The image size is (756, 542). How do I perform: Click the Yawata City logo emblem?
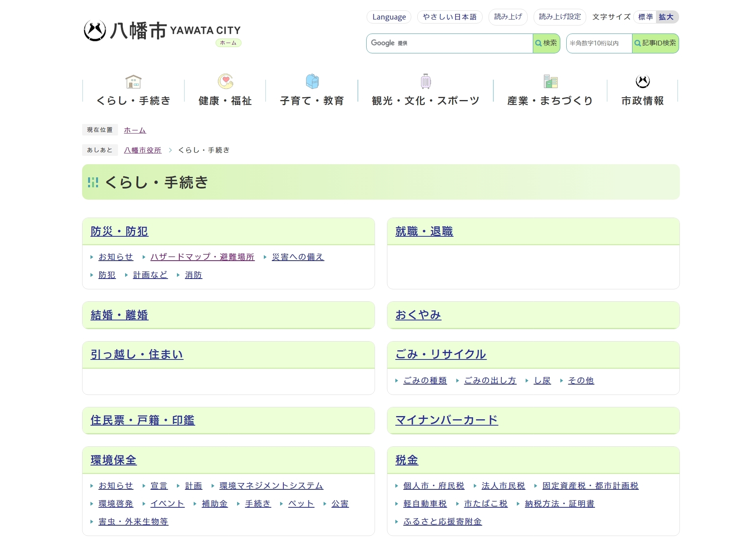[95, 31]
